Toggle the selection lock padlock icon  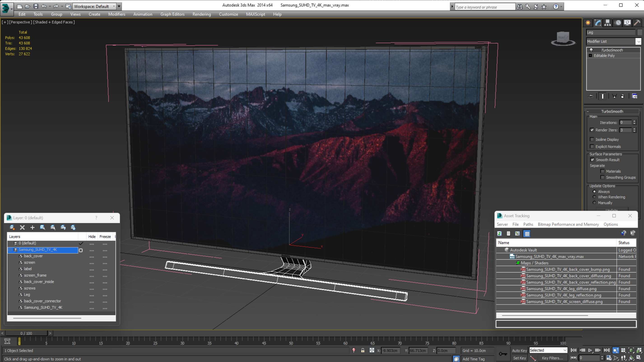pyautogui.click(x=363, y=350)
